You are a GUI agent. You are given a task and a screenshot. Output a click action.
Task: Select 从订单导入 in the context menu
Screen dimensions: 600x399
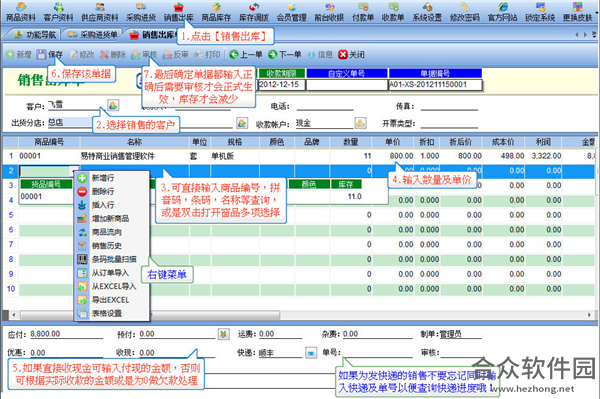[110, 273]
